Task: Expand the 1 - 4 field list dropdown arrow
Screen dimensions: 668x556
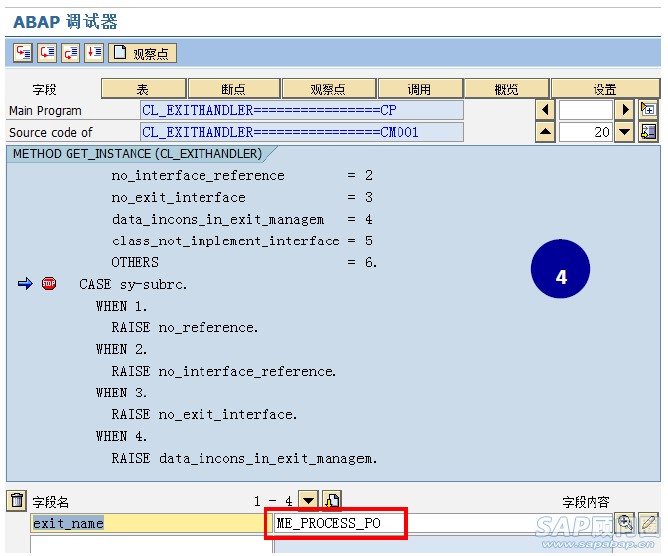Action: pyautogui.click(x=308, y=500)
